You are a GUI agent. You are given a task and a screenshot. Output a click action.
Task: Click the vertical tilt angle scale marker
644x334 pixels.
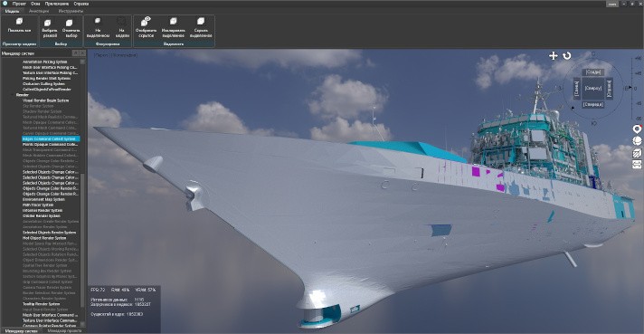tap(629, 88)
